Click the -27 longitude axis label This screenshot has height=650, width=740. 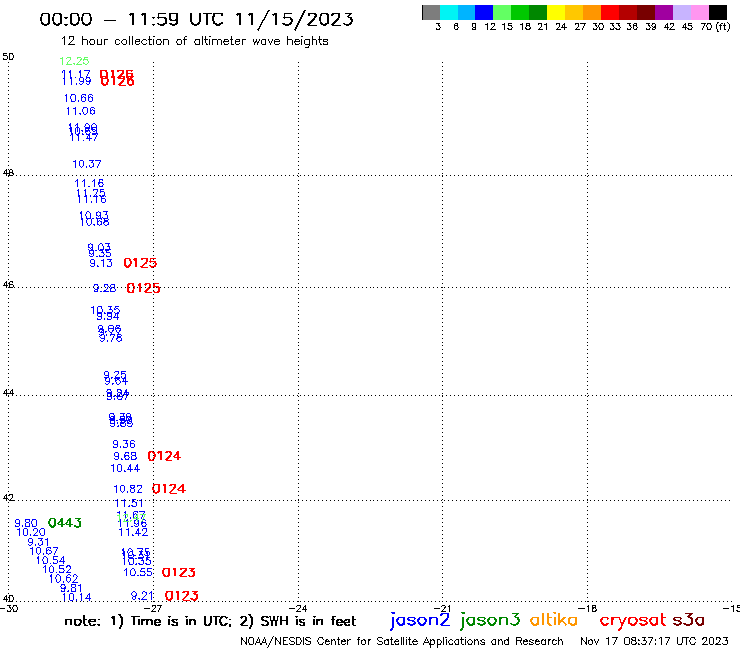pyautogui.click(x=153, y=608)
